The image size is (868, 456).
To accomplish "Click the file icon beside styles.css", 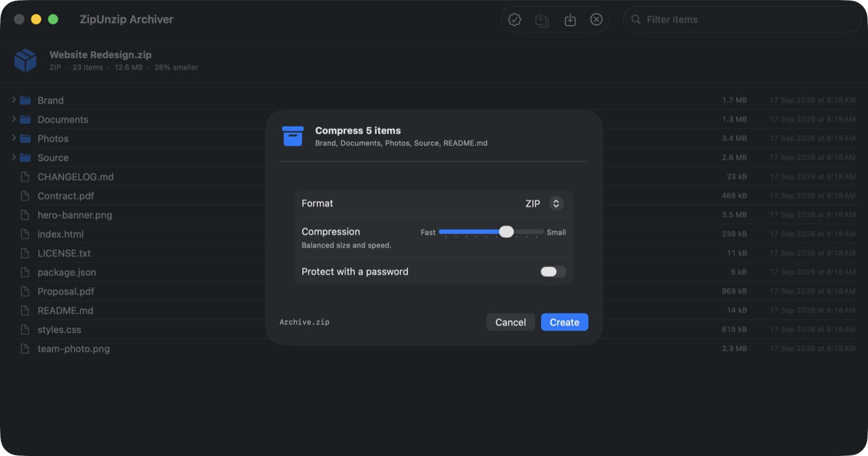I will (x=25, y=330).
